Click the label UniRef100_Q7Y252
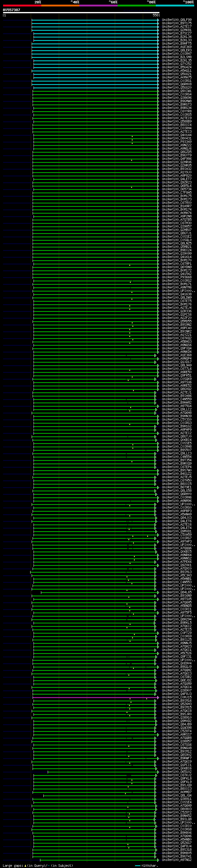 click(177, 64)
